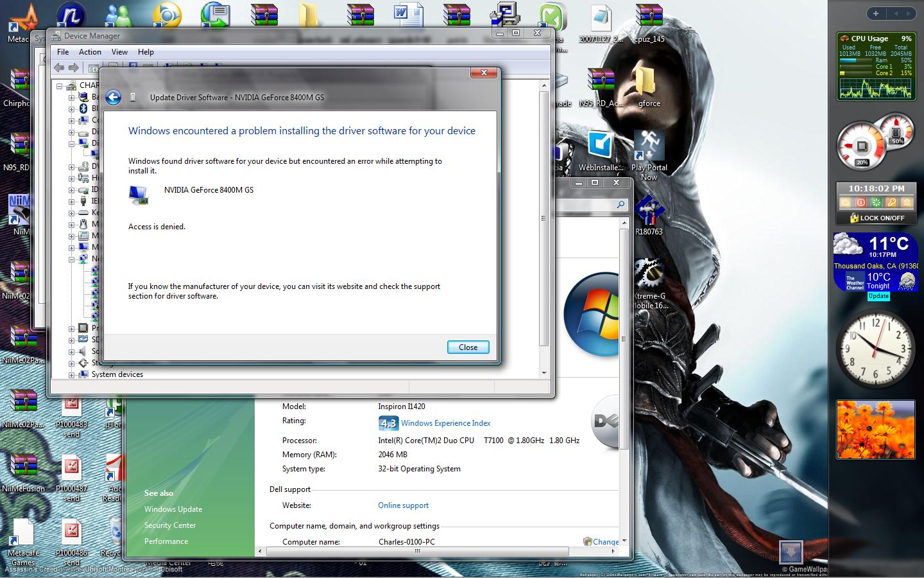Viewport: 924px width, 578px height.
Task: Click the processor chip icon in tree
Action: point(83,328)
